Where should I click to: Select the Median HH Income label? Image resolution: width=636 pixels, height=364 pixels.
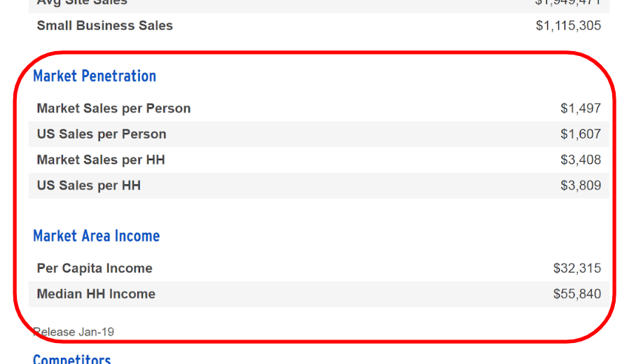(96, 294)
